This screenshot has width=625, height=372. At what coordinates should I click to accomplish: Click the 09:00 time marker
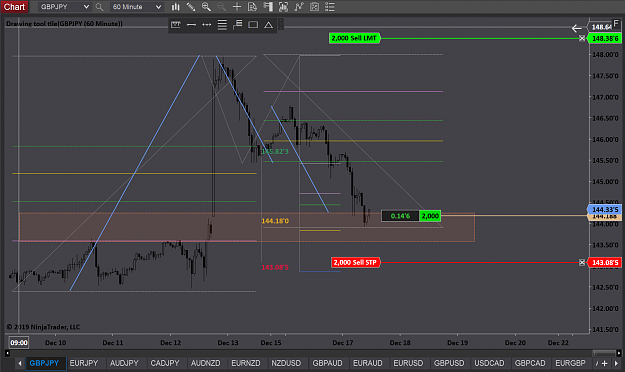click(19, 342)
